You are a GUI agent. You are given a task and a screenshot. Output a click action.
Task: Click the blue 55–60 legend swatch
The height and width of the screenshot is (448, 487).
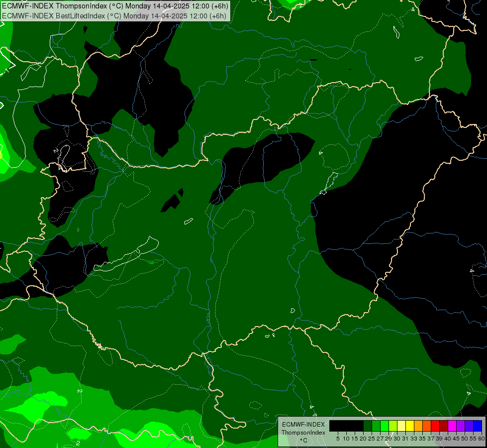pyautogui.click(x=478, y=426)
